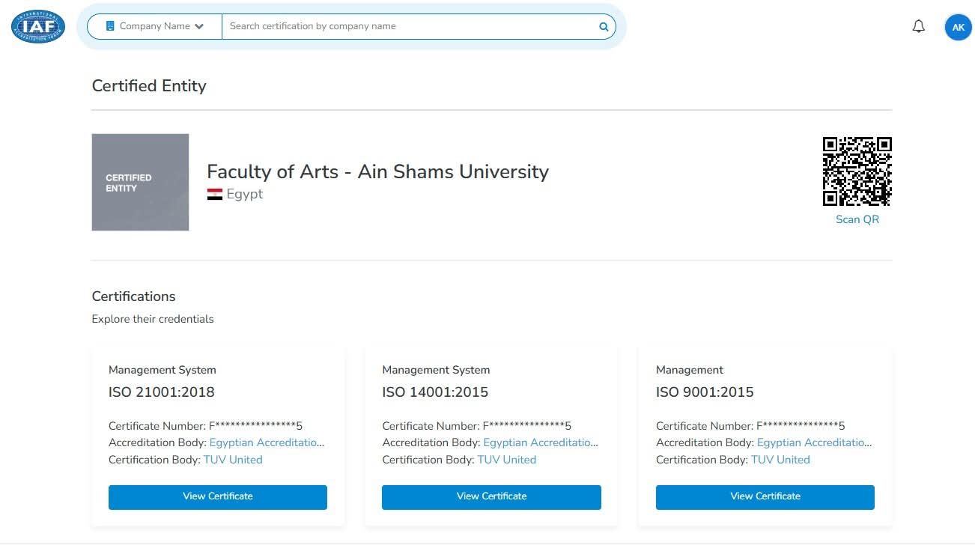Viewport: 975px width, 560px height.
Task: Click the ISO 9001:2015 title text
Action: point(705,392)
